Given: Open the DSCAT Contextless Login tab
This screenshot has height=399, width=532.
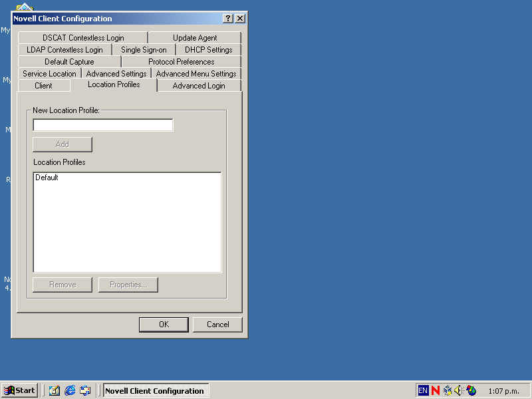Looking at the screenshot, I should (x=83, y=38).
